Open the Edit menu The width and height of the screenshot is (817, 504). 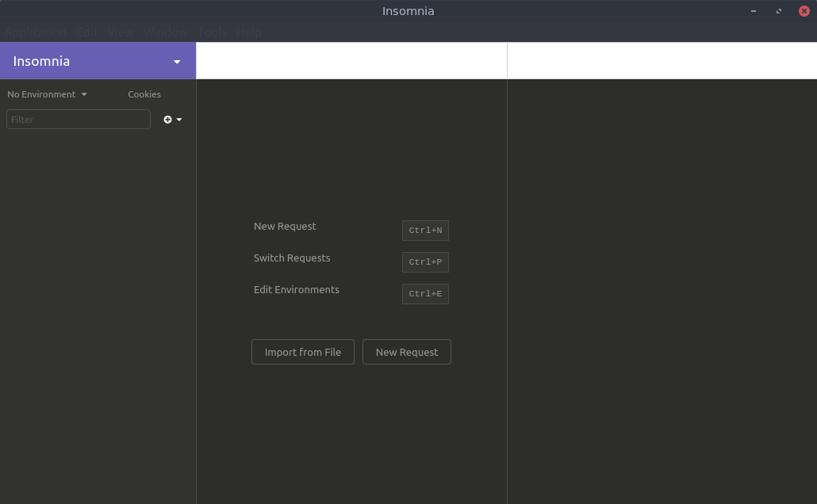[x=87, y=32]
